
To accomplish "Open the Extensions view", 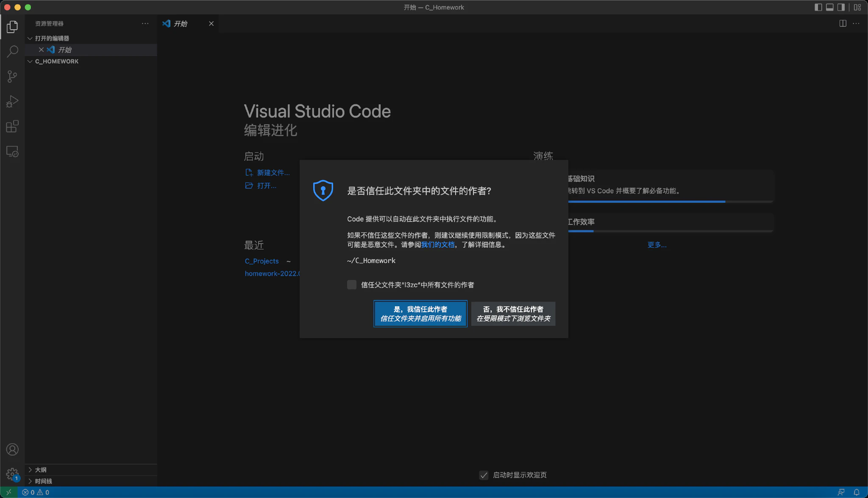I will pos(12,126).
